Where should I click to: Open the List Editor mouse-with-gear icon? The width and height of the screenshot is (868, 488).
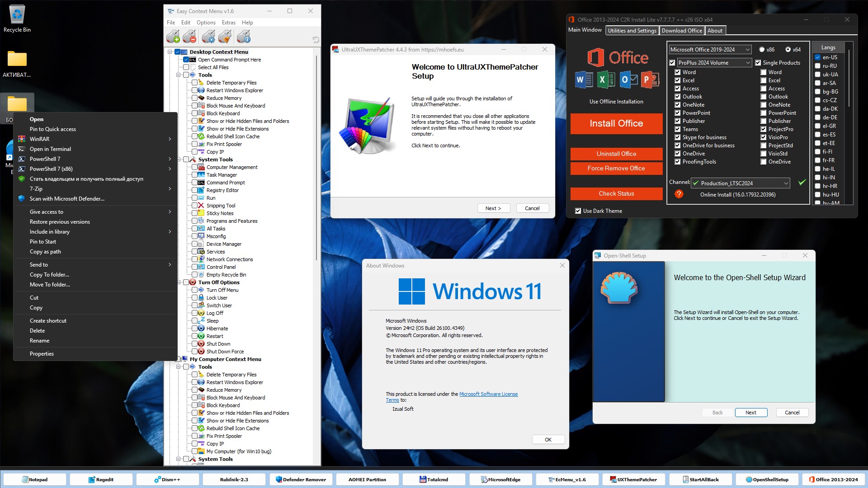coord(208,37)
